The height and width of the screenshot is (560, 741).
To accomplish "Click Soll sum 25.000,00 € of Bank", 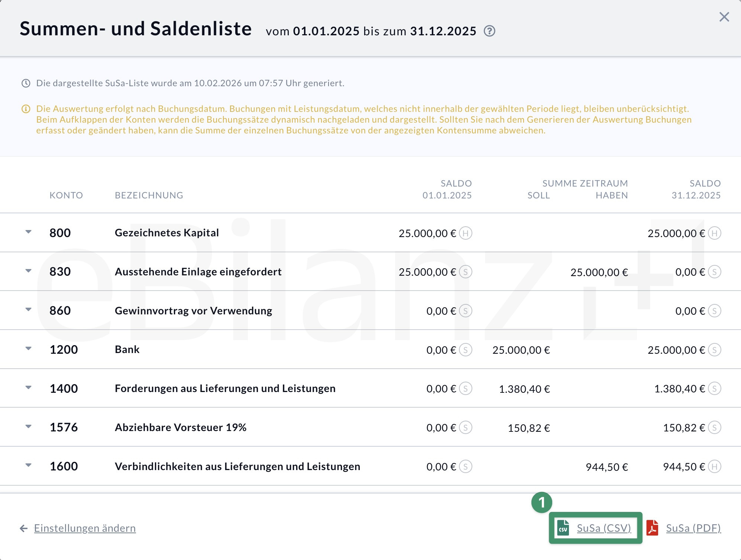I will [x=521, y=350].
